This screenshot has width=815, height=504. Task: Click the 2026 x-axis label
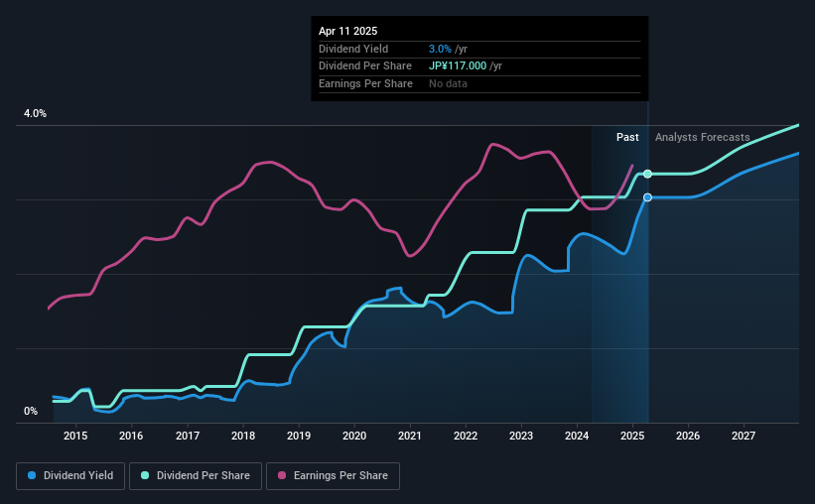click(688, 436)
